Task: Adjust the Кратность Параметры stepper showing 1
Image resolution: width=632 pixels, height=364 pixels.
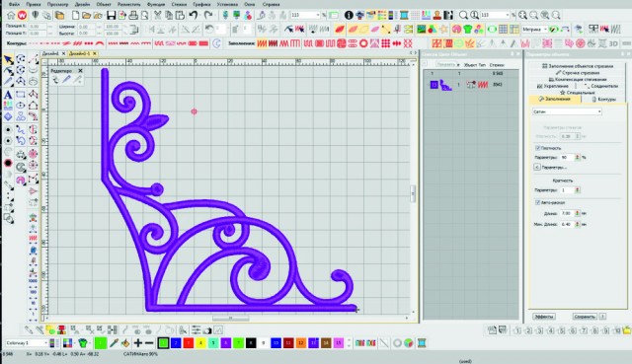Action: pyautogui.click(x=577, y=190)
